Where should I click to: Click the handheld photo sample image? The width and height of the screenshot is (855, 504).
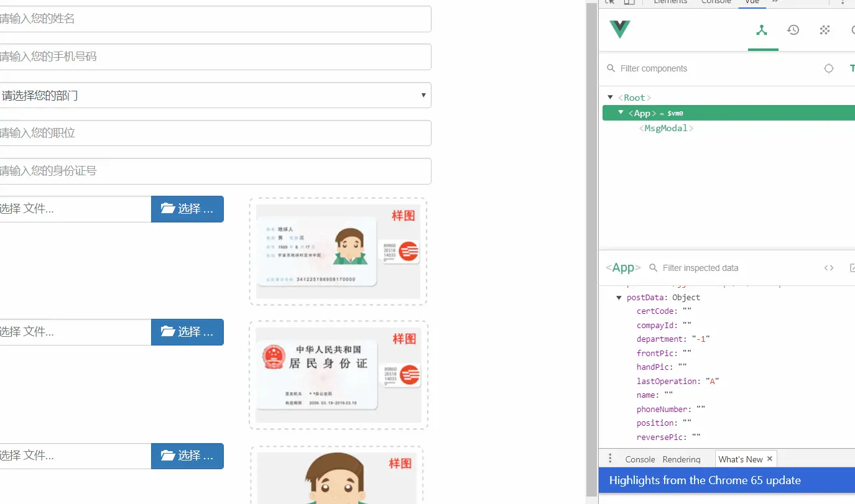click(337, 478)
